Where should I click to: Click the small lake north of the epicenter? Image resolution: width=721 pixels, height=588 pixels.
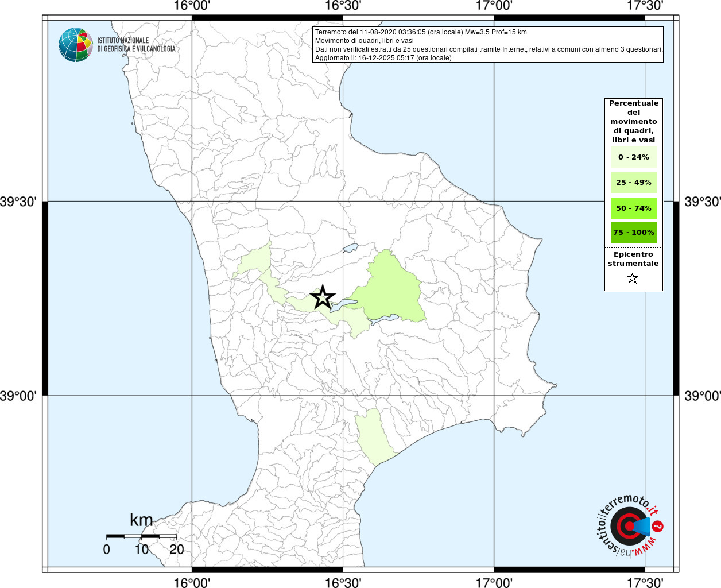(351, 248)
